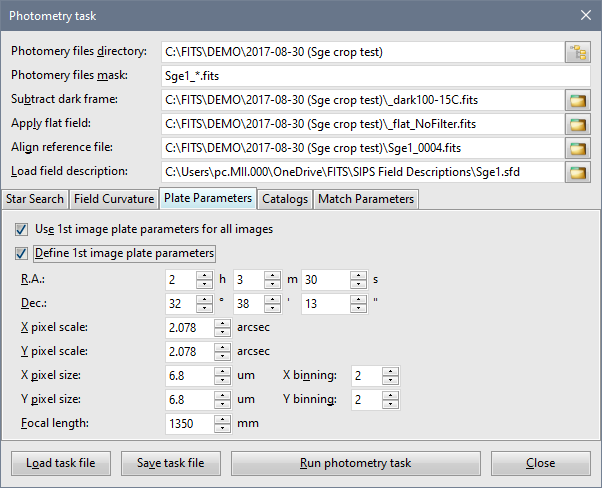Screen dimensions: 602x488
Task: Click the X pixel size value field
Action: coord(190,376)
